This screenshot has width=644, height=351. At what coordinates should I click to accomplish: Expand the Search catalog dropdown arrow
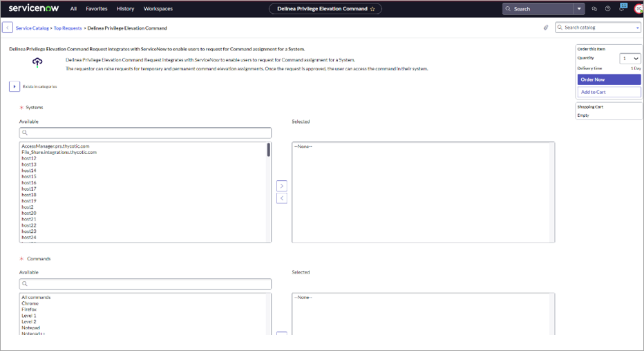click(637, 28)
